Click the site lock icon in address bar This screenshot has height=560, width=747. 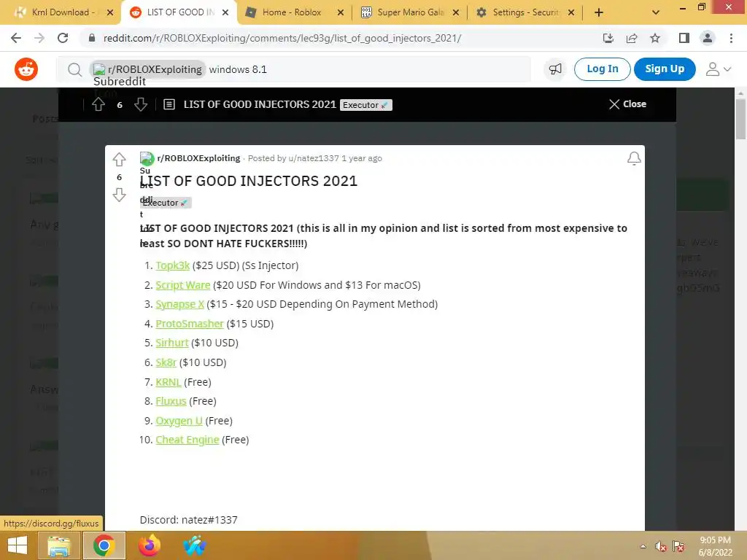(92, 38)
